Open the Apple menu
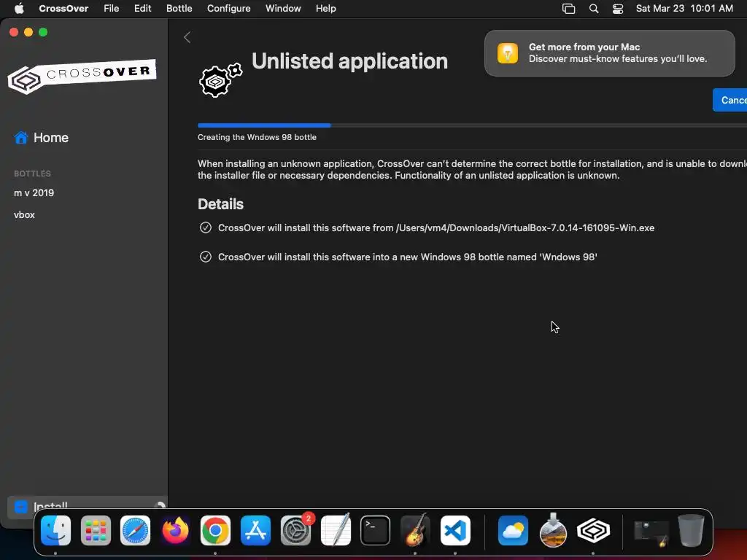This screenshot has width=747, height=560. point(19,8)
